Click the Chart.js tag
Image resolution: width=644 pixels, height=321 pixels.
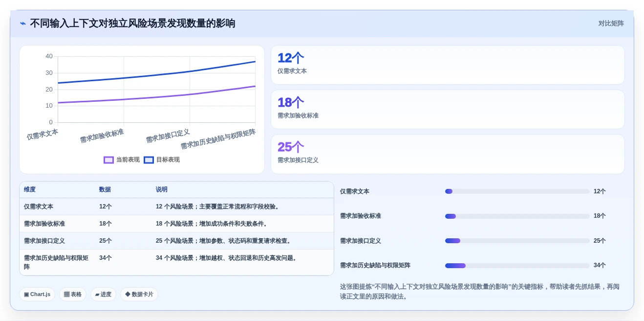37,295
